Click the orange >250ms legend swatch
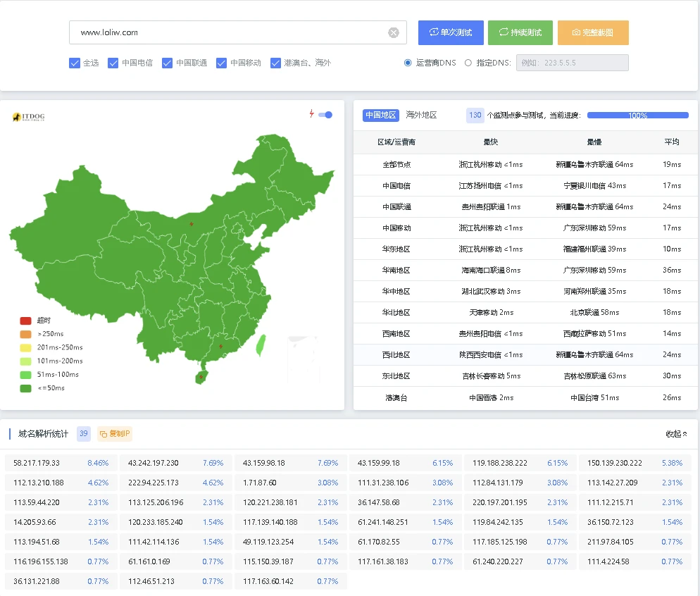The width and height of the screenshot is (700, 596). pyautogui.click(x=26, y=334)
